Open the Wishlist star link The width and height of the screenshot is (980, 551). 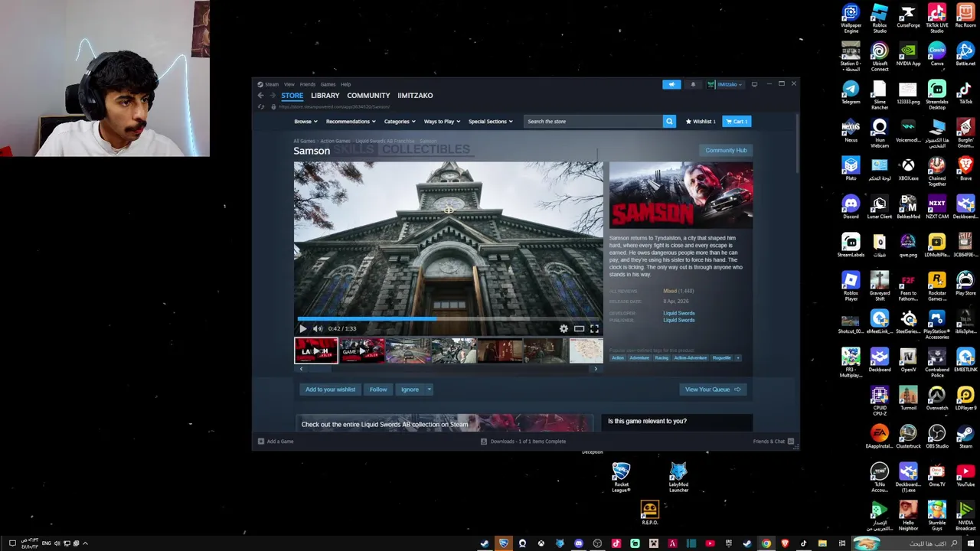701,121
